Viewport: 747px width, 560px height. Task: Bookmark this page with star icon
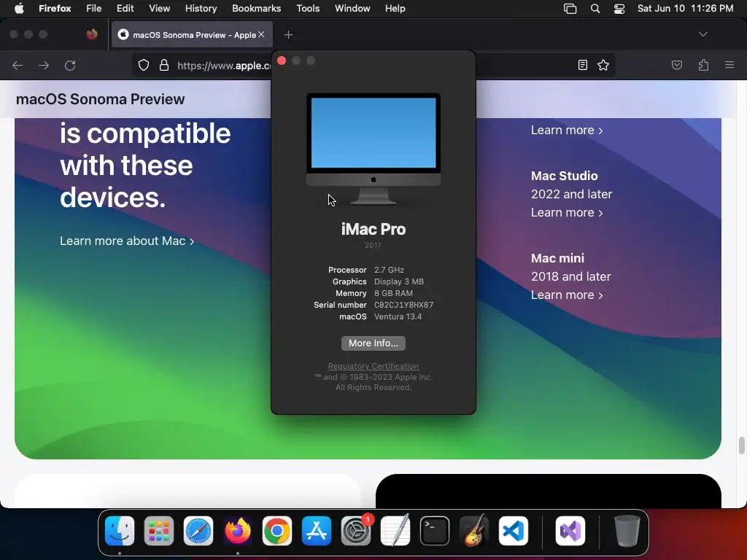[x=603, y=65]
